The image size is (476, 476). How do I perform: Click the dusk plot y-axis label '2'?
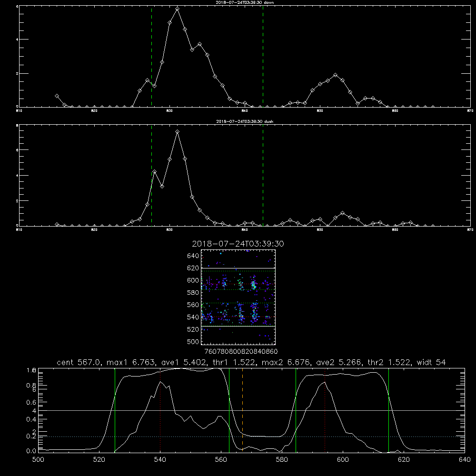click(x=17, y=201)
